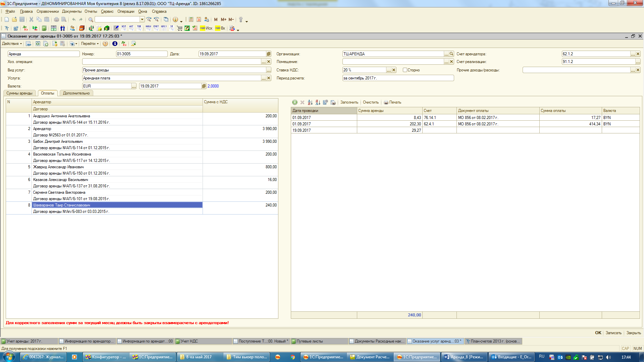Click the Записать button
The image size is (644, 362).
point(613,333)
